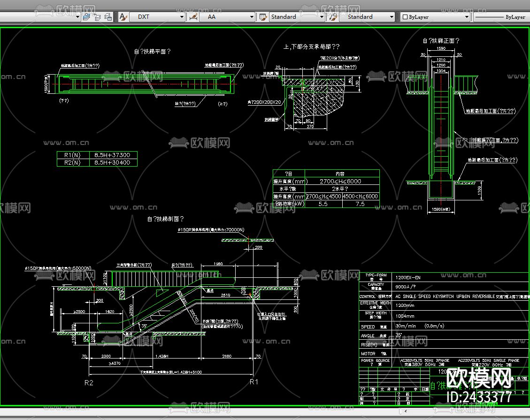Click the ≥2300 clearance dimension text
The width and height of the screenshot is (530, 420).
[131, 311]
